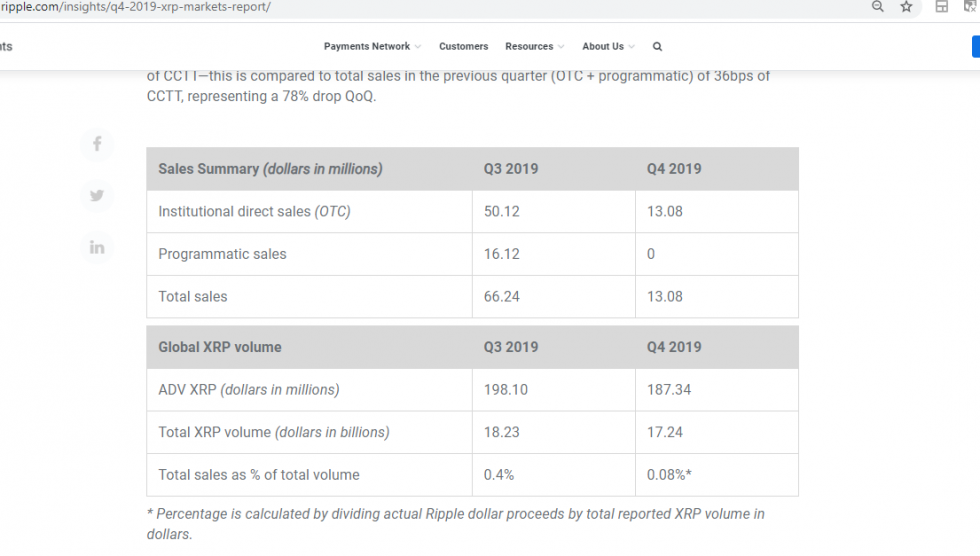Open the site search magnifier icon

(657, 47)
